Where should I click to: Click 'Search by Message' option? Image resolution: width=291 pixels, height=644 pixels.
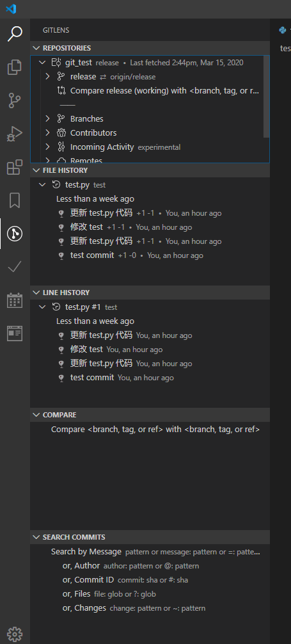point(86,552)
